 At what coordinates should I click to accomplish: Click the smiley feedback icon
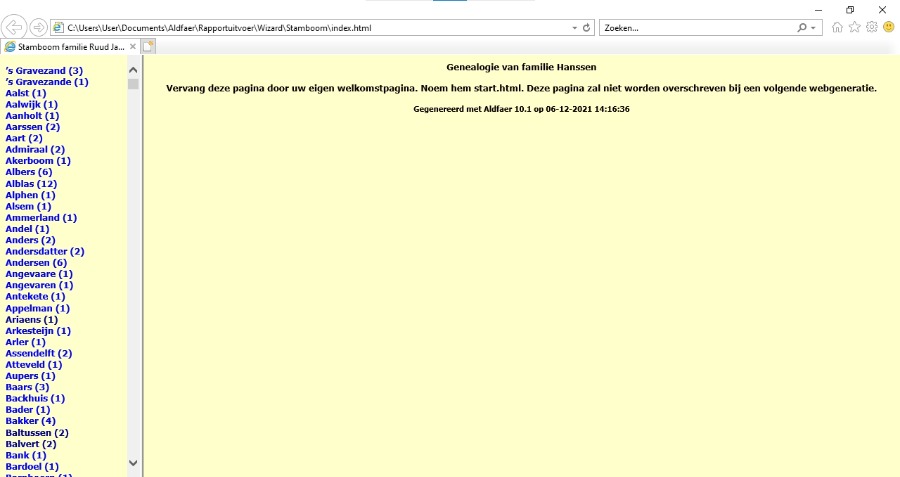point(888,27)
